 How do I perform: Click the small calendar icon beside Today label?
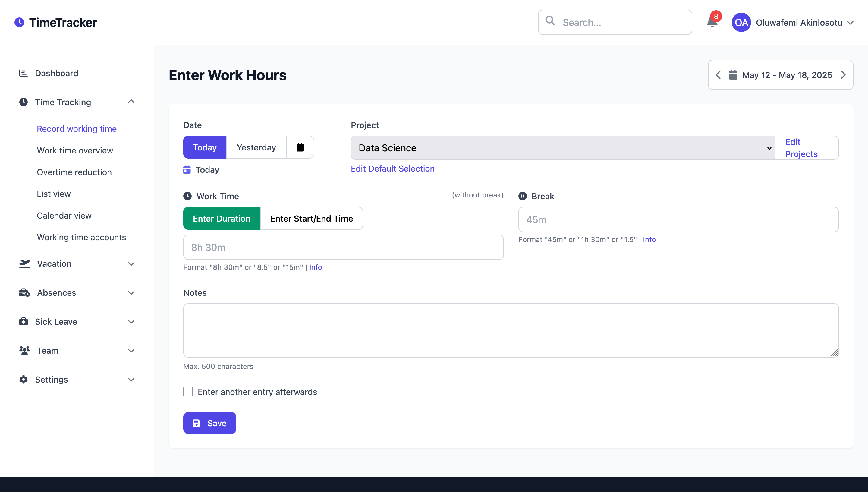click(x=187, y=170)
